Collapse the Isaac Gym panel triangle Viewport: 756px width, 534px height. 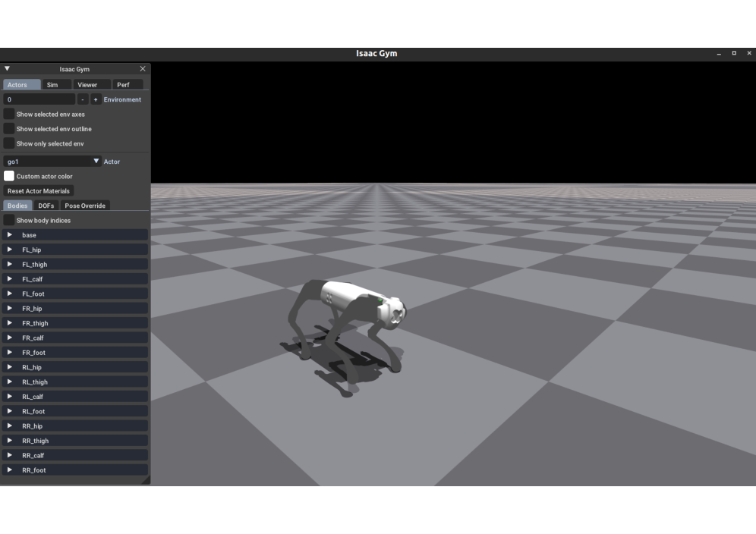(8, 69)
